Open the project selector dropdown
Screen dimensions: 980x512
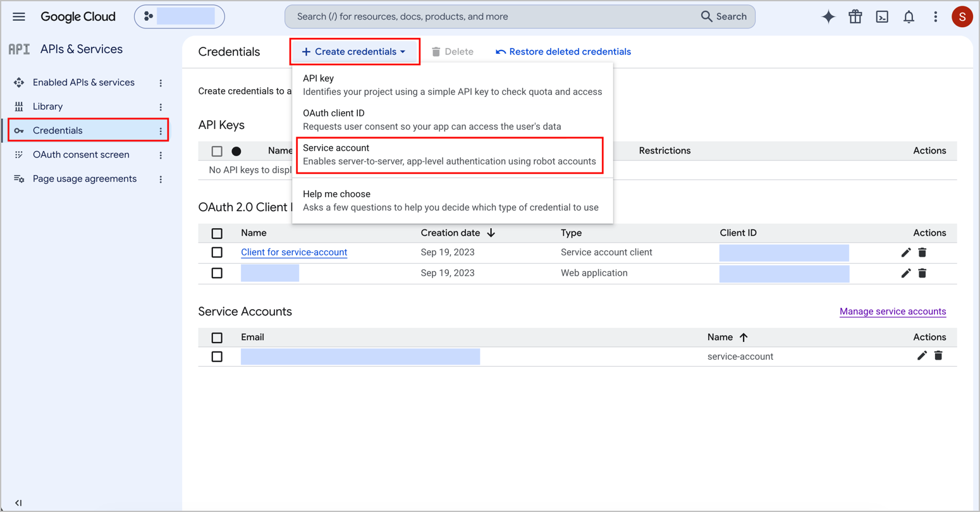point(180,16)
